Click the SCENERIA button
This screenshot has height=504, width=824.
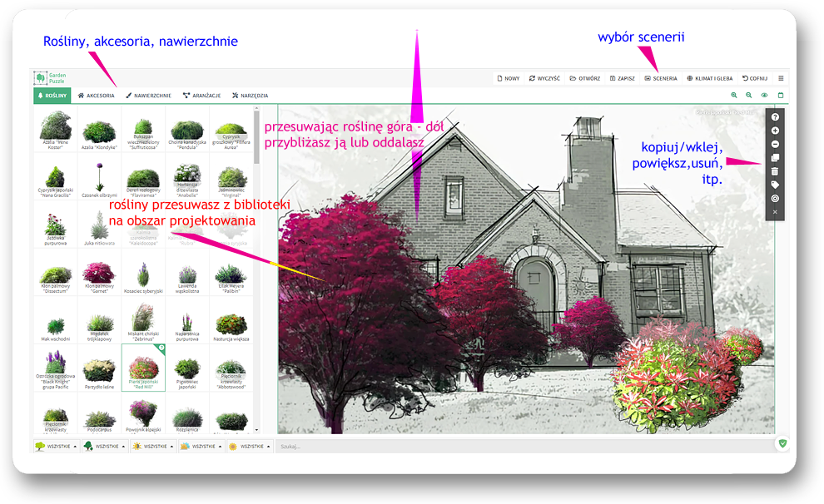661,78
